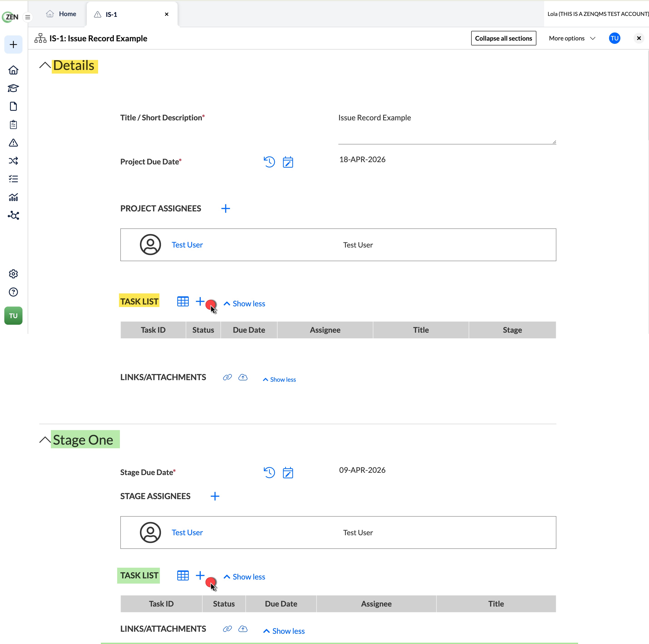Click the Lola test account label
This screenshot has height=644, width=649.
click(x=598, y=14)
